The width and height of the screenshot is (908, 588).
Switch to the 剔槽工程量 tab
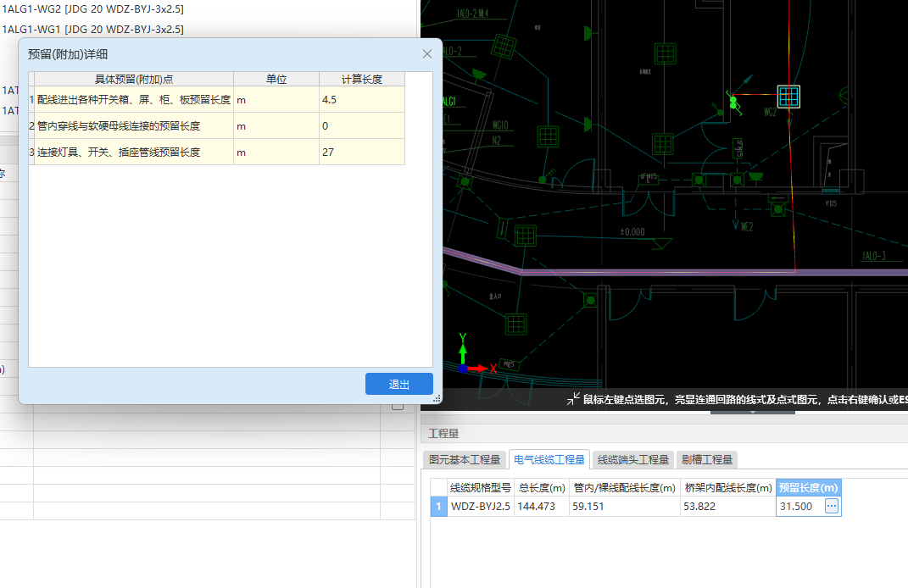tap(706, 459)
